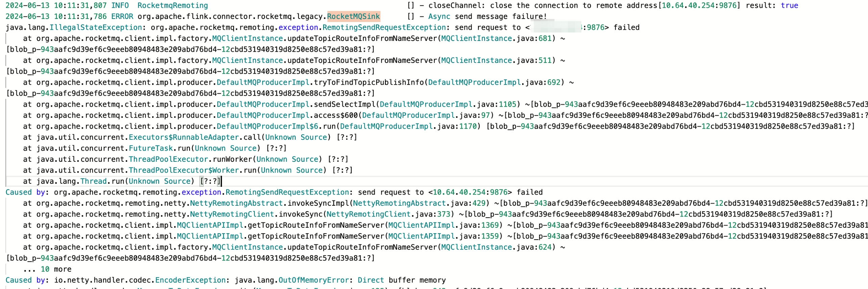Click MQClientAPIImpl.java:1369 reference
This screenshot has width=868, height=289.
point(443,225)
